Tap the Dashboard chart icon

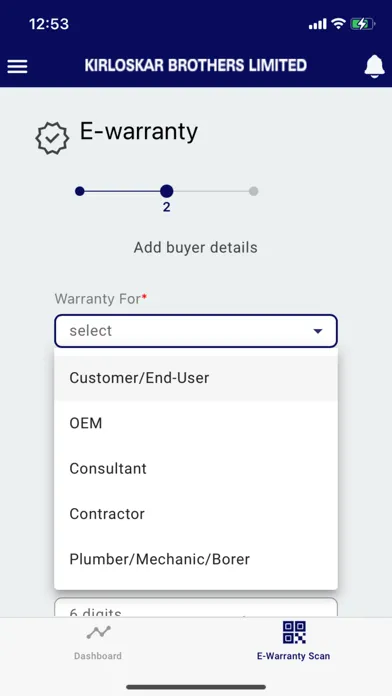pyautogui.click(x=98, y=632)
